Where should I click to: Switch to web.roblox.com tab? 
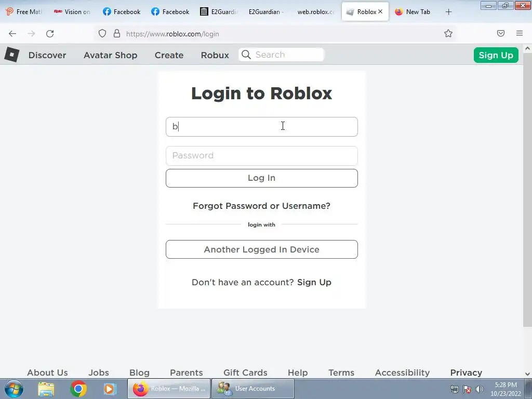click(315, 12)
